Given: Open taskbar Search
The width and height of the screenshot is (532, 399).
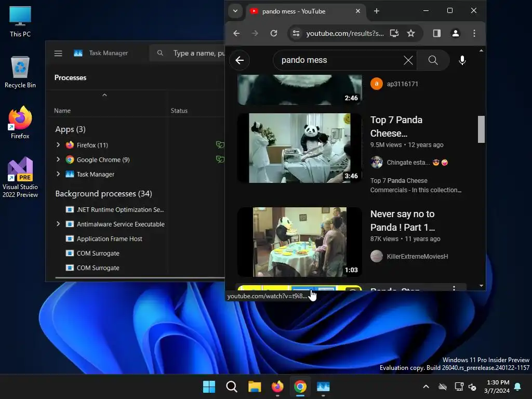Looking at the screenshot, I should pos(232,387).
